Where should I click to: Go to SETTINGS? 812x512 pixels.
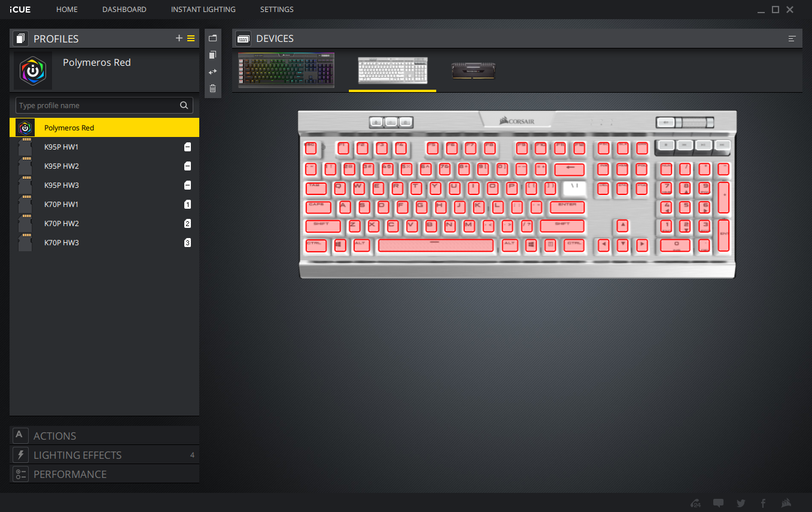pyautogui.click(x=277, y=10)
